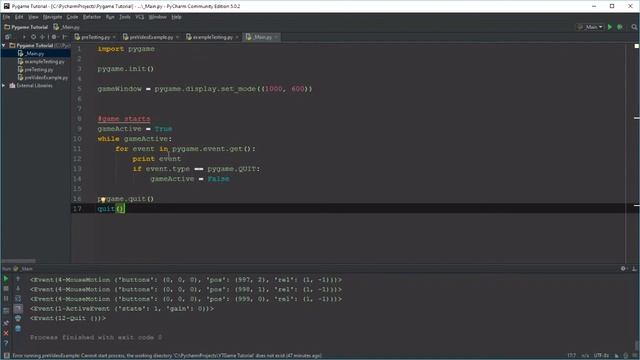The height and width of the screenshot is (360, 640).
Task: Open the Refactor menu
Action: [x=92, y=17]
